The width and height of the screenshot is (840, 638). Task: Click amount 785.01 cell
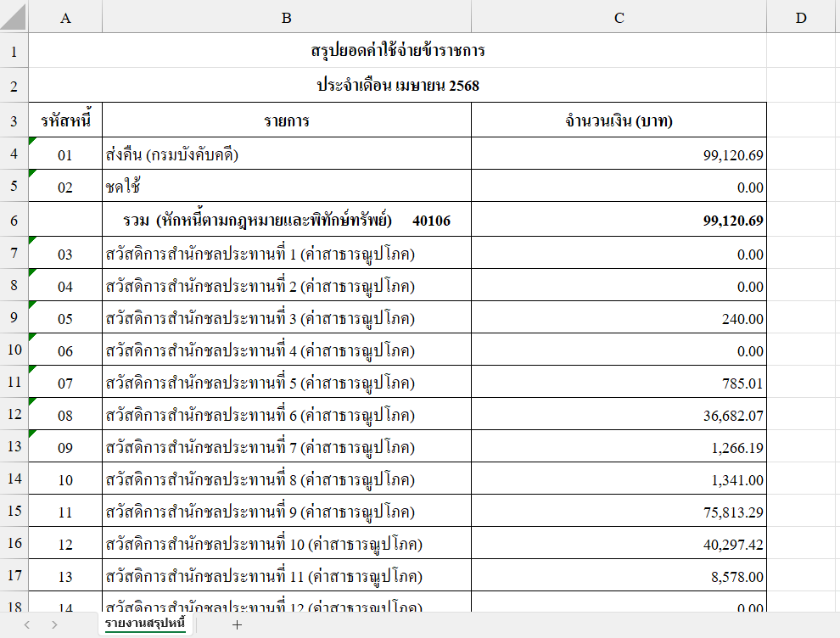coord(619,382)
